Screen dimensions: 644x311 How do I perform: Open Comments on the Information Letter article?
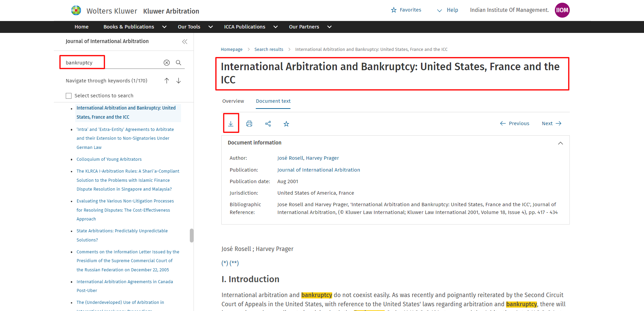pyautogui.click(x=128, y=261)
